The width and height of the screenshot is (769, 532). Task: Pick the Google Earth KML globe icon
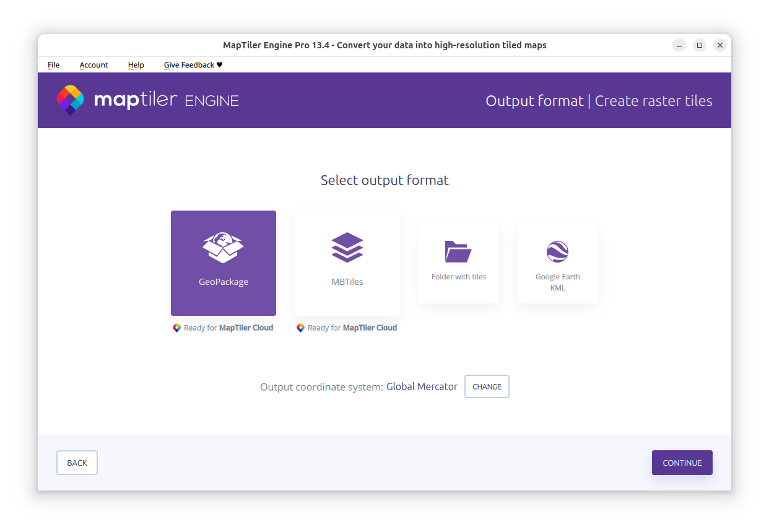pyautogui.click(x=558, y=251)
